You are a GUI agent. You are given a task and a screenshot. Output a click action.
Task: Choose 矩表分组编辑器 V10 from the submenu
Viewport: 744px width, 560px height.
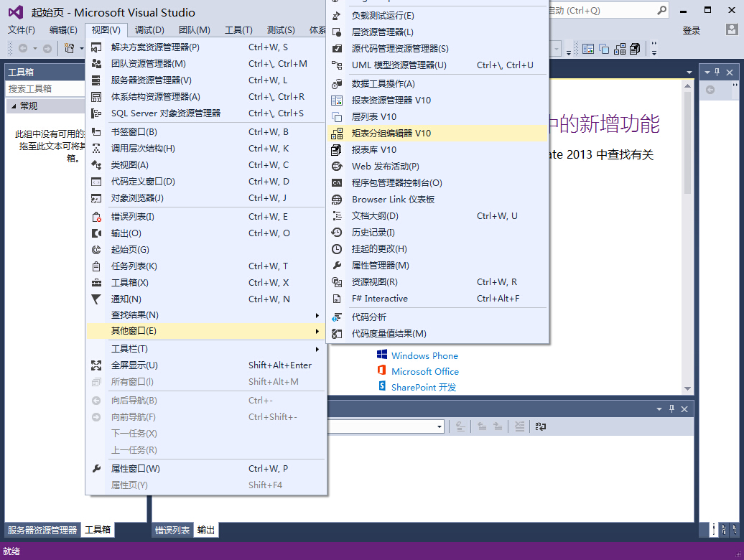point(437,134)
